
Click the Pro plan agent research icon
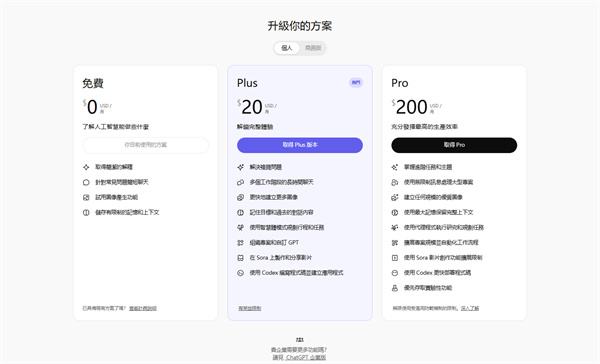click(x=395, y=228)
